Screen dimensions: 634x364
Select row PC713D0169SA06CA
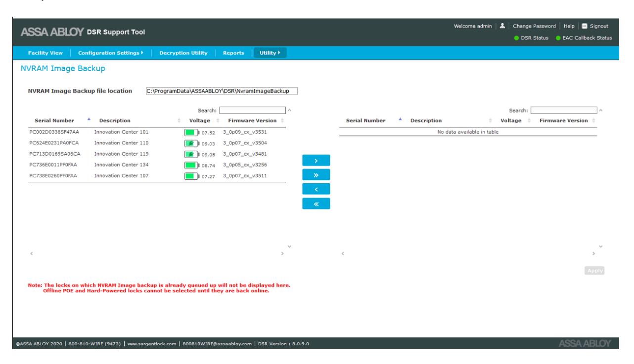(157, 154)
